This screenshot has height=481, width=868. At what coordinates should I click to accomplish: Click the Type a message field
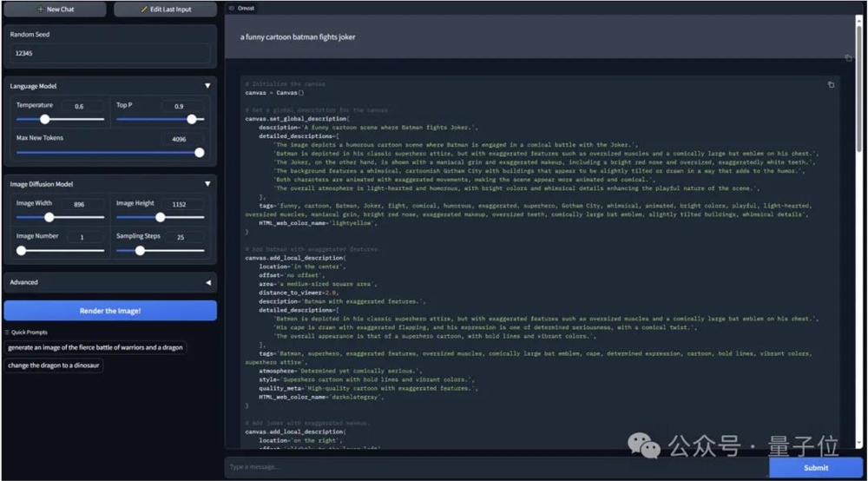496,467
